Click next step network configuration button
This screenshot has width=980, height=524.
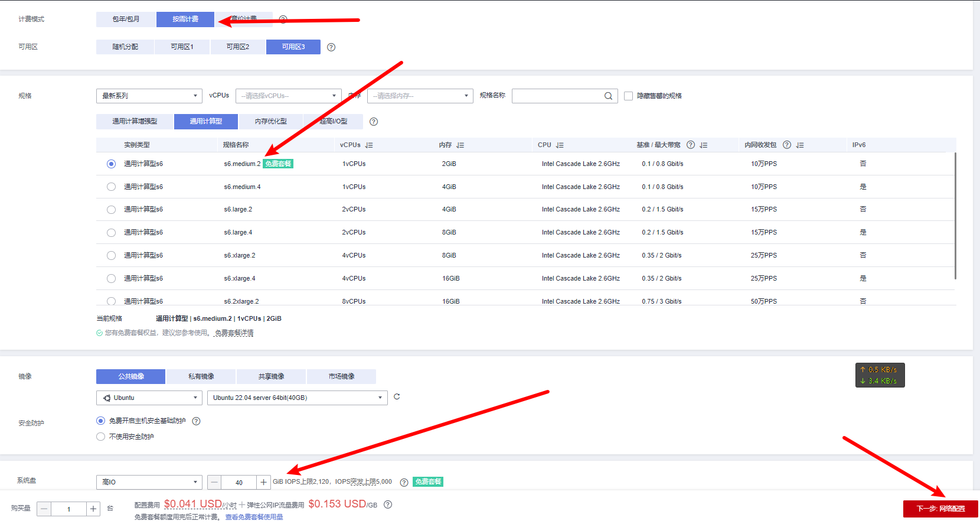[940, 509]
